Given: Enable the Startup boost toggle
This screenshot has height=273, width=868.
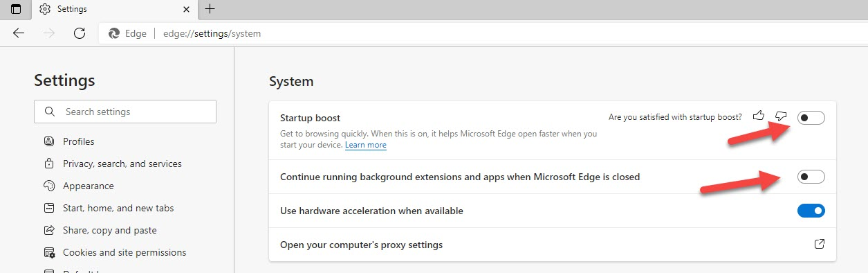Looking at the screenshot, I should click(811, 118).
